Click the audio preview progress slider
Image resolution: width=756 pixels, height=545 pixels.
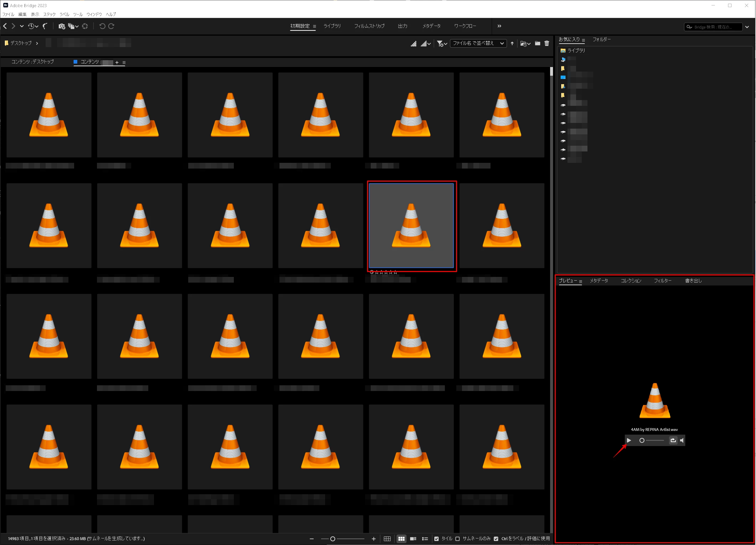tap(652, 440)
